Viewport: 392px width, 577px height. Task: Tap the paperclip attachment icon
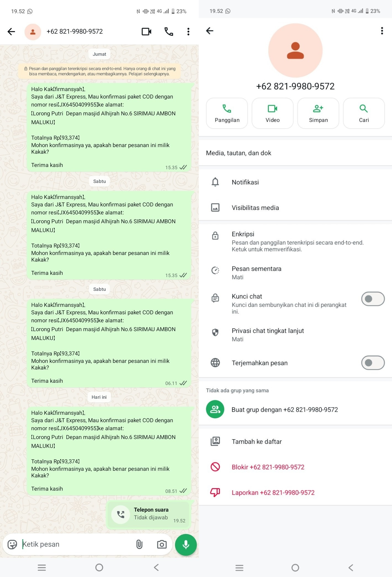coord(139,544)
